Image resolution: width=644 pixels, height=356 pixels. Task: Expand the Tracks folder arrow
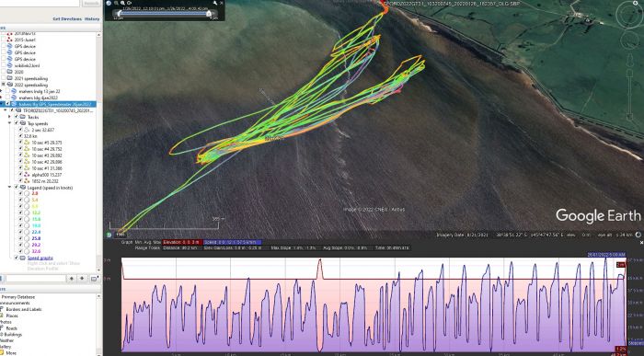tap(10, 117)
